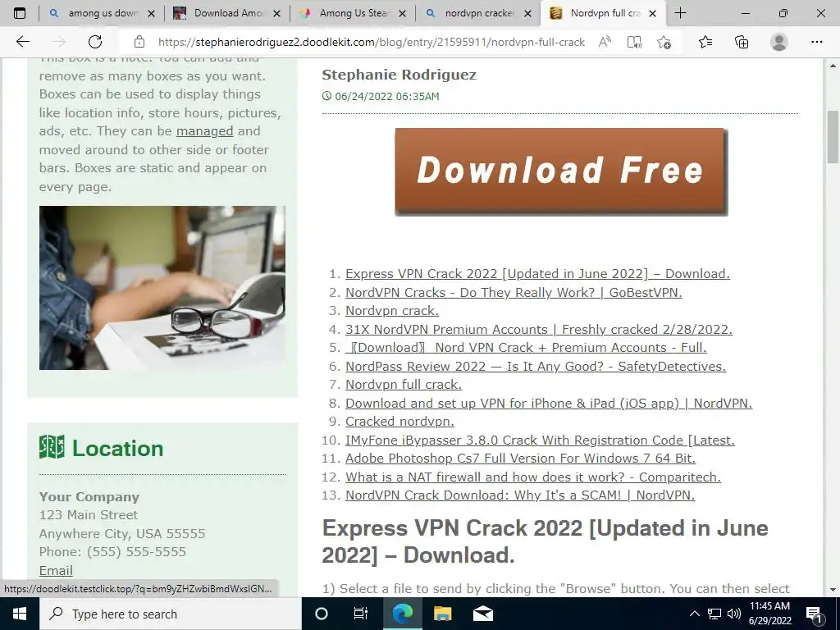Image resolution: width=840 pixels, height=630 pixels.
Task: Open the network status tray icon
Action: click(x=714, y=614)
